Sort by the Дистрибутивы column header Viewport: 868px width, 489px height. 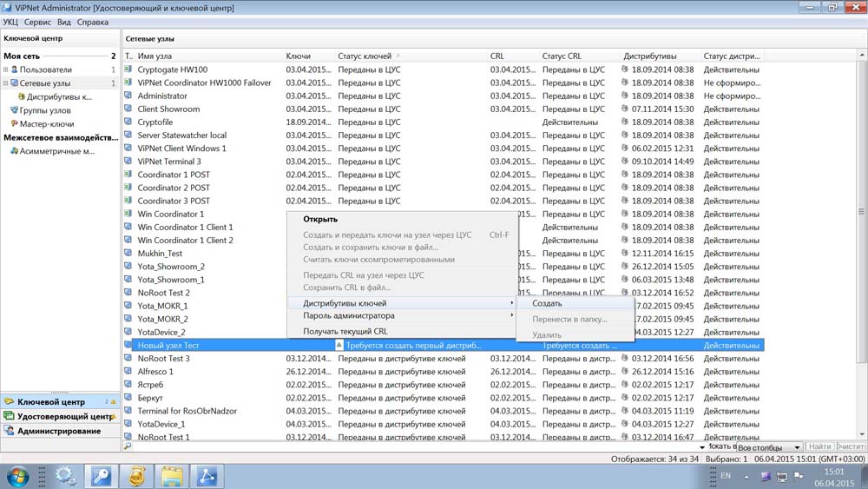click(x=660, y=56)
